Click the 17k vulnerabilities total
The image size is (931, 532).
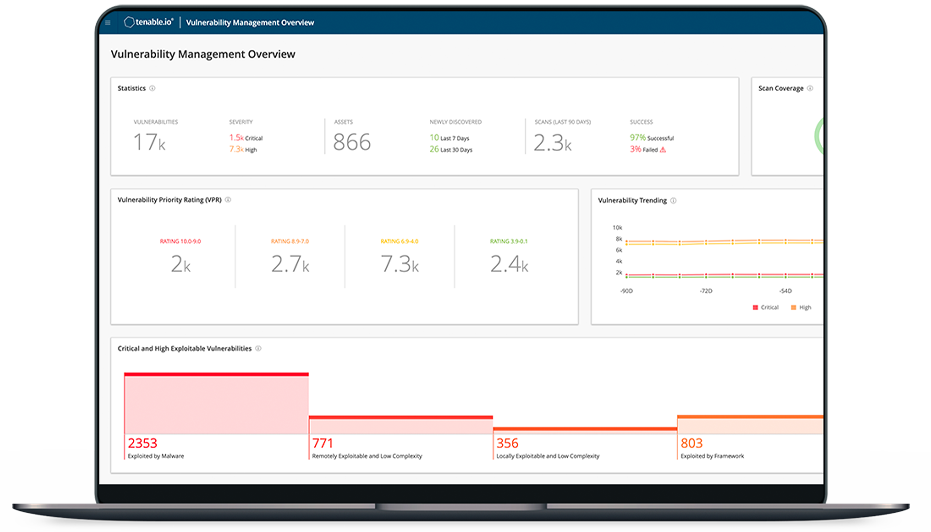[149, 142]
